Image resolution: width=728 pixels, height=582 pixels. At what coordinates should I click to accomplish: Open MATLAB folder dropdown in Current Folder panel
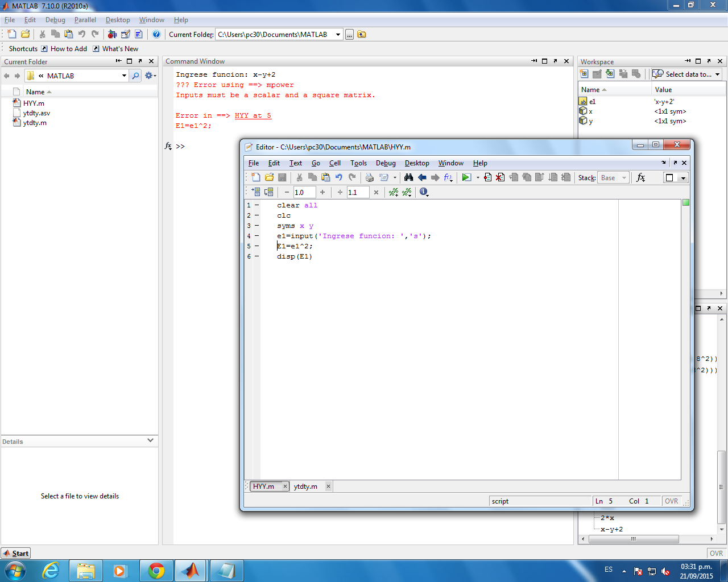[x=124, y=76]
